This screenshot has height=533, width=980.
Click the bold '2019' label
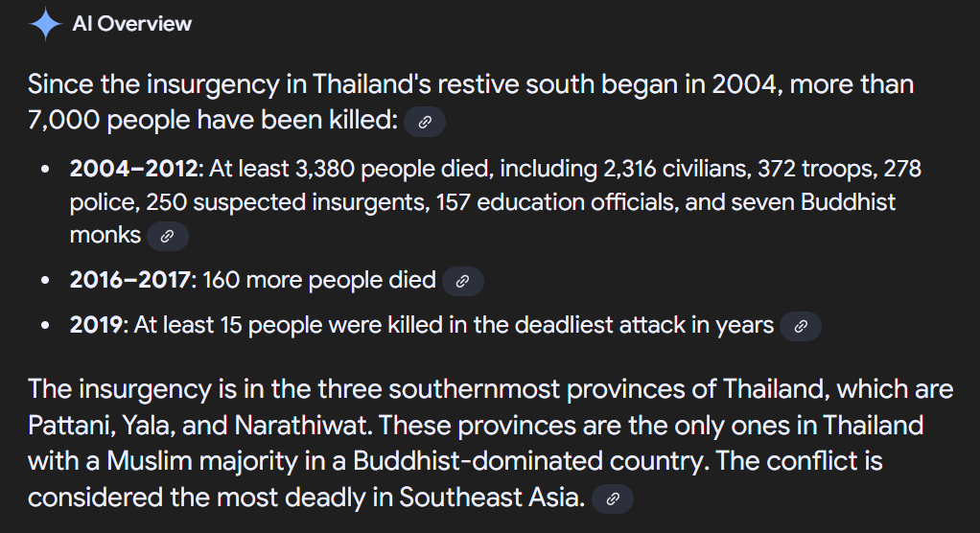[x=96, y=325]
